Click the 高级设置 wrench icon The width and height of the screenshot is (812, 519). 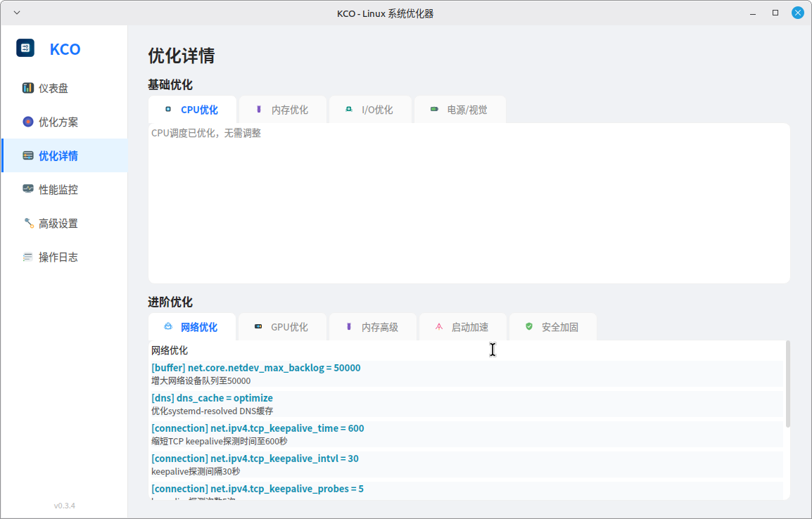(28, 223)
